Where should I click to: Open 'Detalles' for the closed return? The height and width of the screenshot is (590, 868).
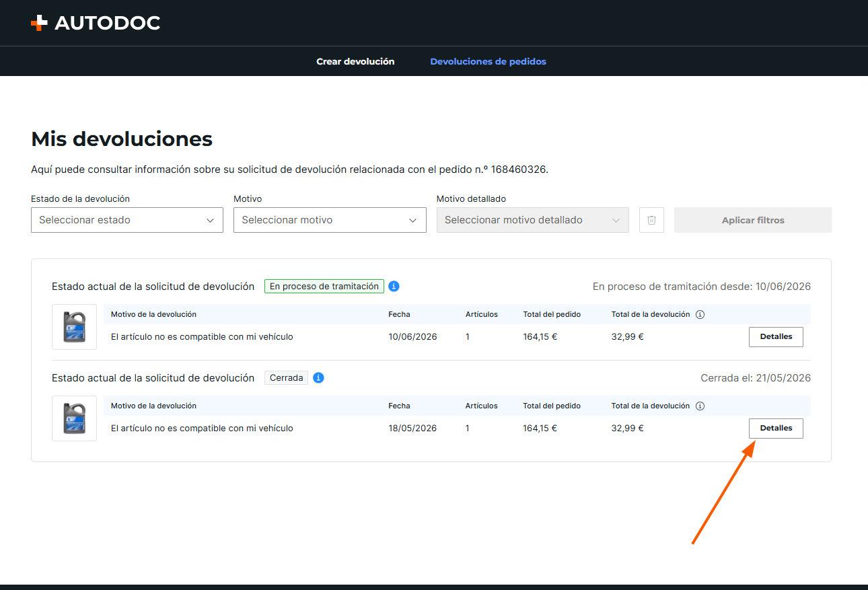coord(776,429)
